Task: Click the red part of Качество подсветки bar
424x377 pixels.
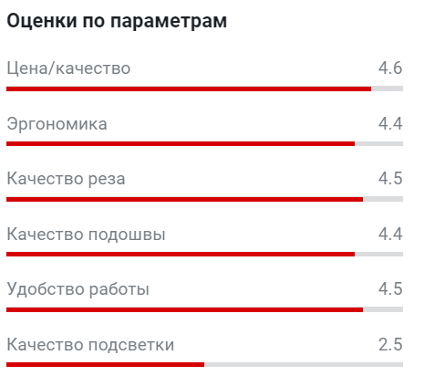Action: pos(105,365)
